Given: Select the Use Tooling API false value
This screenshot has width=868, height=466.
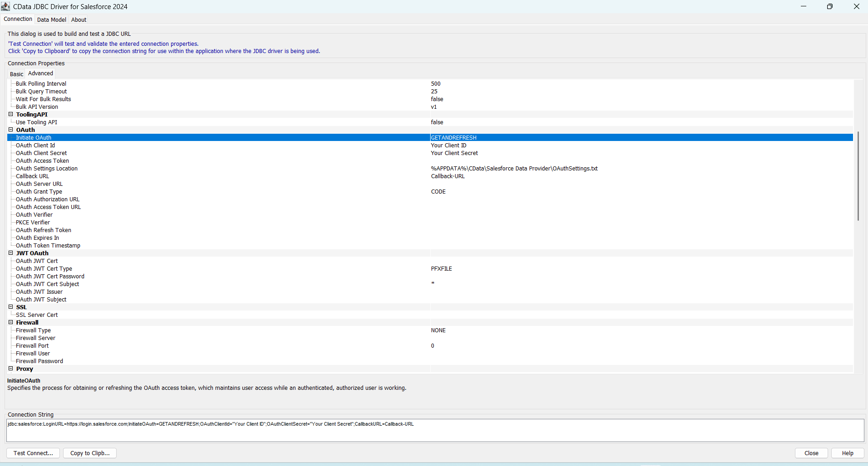Looking at the screenshot, I should click(x=437, y=122).
